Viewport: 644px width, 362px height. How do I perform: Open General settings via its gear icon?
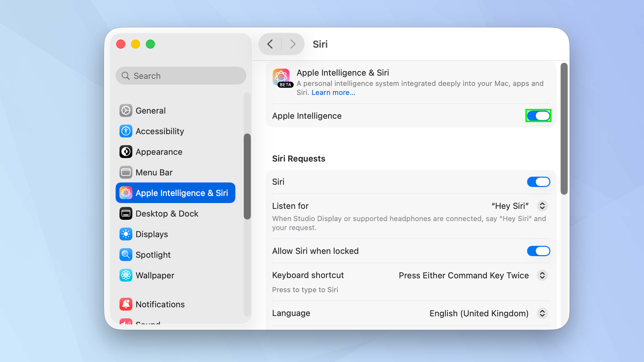tap(126, 110)
